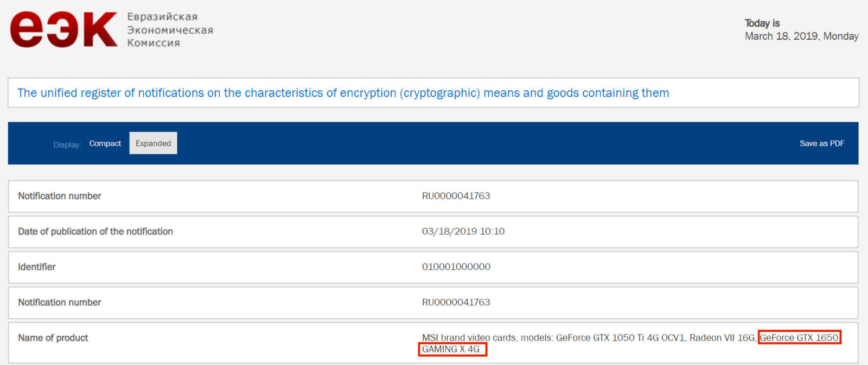Open the unified register of notifications heading link

[x=343, y=93]
